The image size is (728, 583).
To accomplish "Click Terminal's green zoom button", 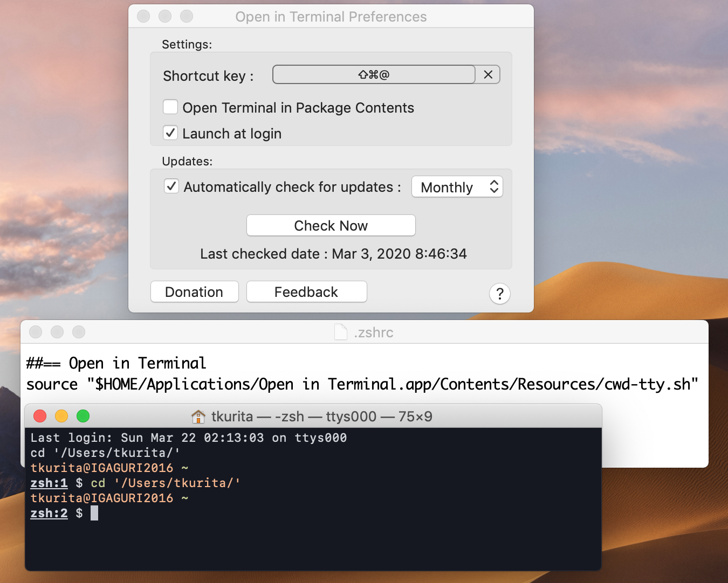I will (83, 416).
